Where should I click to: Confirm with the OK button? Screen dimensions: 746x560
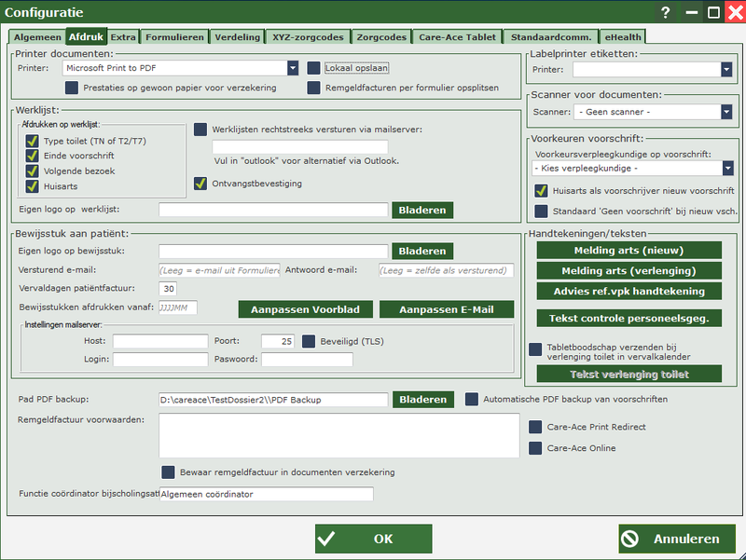coord(374,539)
